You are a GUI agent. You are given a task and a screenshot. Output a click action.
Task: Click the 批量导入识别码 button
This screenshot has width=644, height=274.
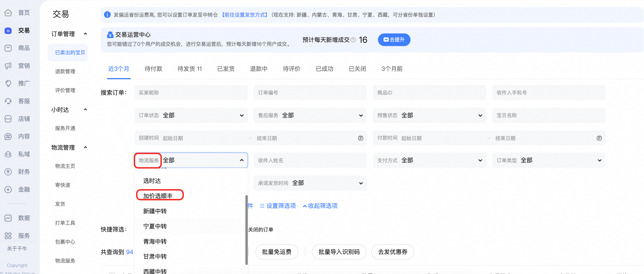point(339,252)
